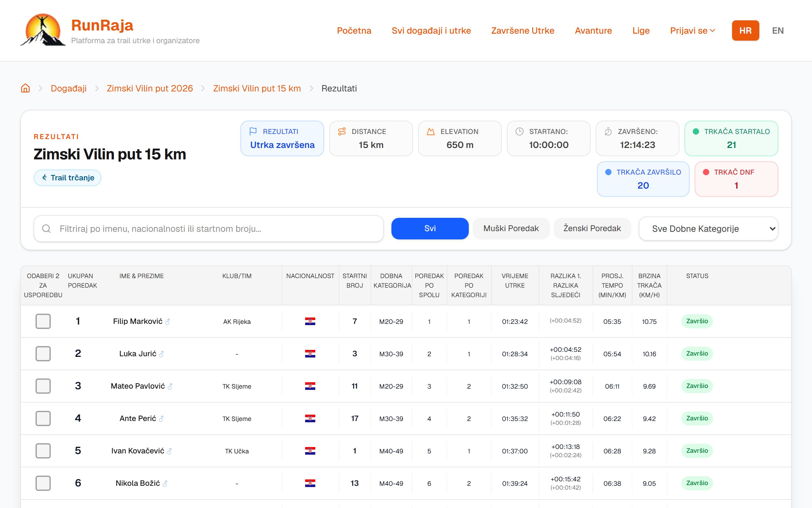812x508 pixels.
Task: Open the Sve Dobne Kategorije dropdown
Action: [708, 229]
